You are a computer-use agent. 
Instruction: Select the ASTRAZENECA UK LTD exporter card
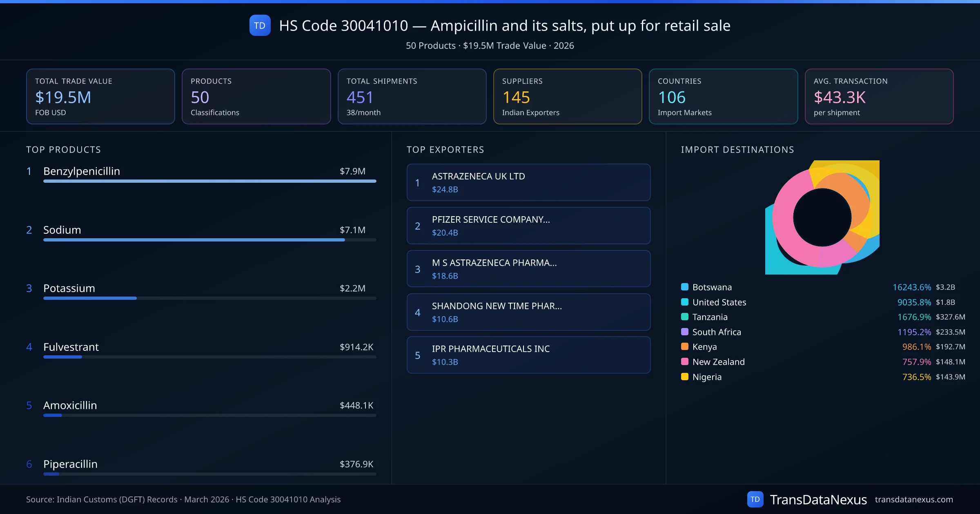click(528, 182)
